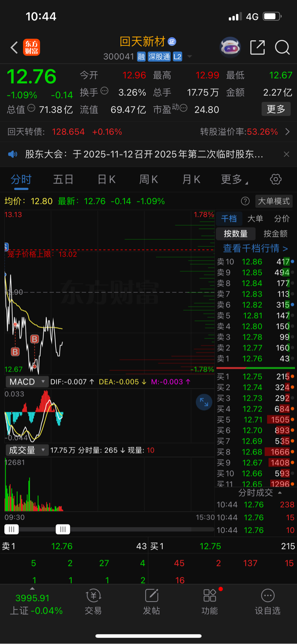Tap the upper B buy marker on chart

[34, 339]
